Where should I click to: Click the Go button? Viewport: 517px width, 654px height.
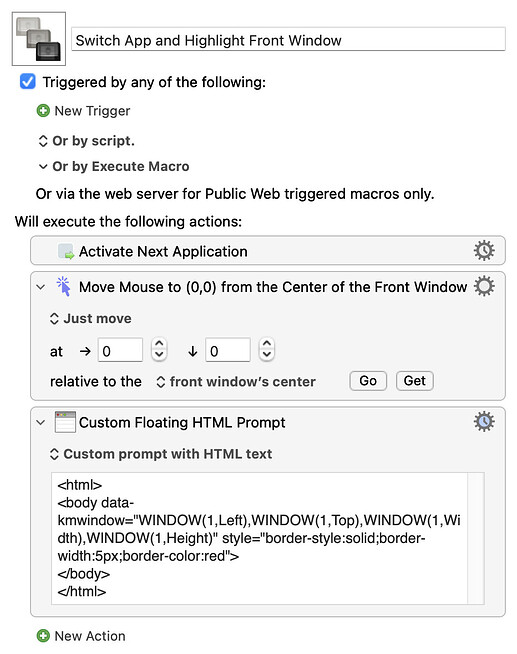368,381
